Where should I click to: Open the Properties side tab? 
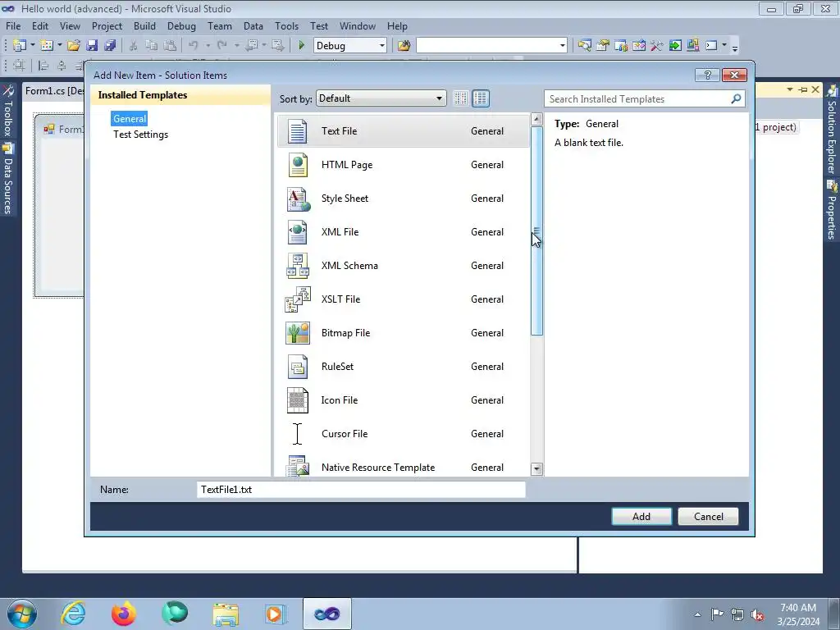[832, 210]
